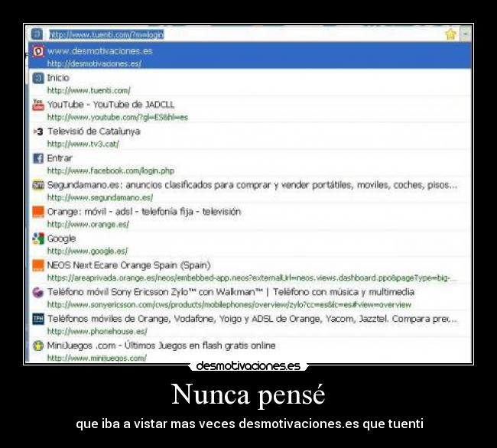Image resolution: width=497 pixels, height=448 pixels.
Task: Click the Facebook favicon beside Entrar
Action: 38,158
